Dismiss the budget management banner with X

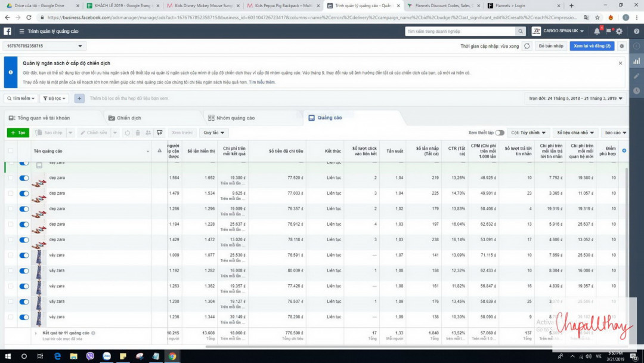(x=620, y=63)
